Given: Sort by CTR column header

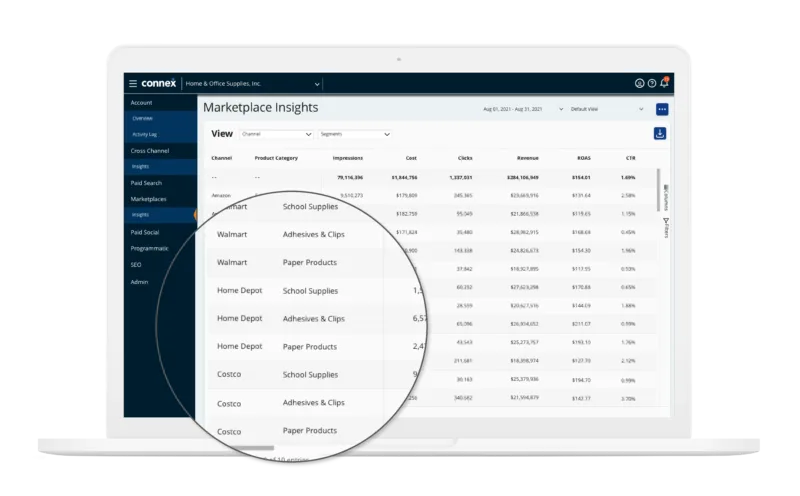Looking at the screenshot, I should point(631,158).
